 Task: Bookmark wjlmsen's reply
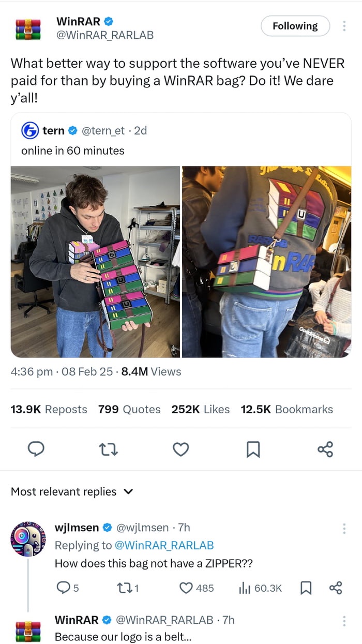306,588
